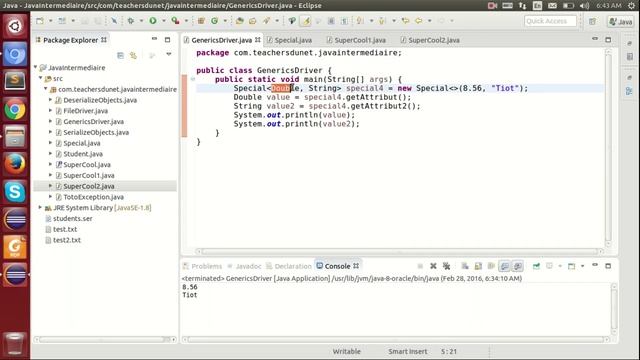640x360 pixels.
Task: Toggle Show Console on standard out
Action: (504, 266)
